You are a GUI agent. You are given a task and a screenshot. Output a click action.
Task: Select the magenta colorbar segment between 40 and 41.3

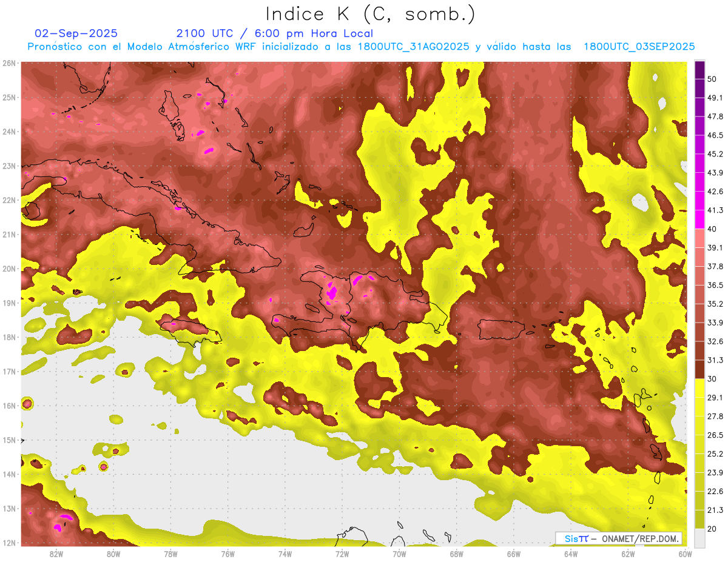click(x=699, y=219)
